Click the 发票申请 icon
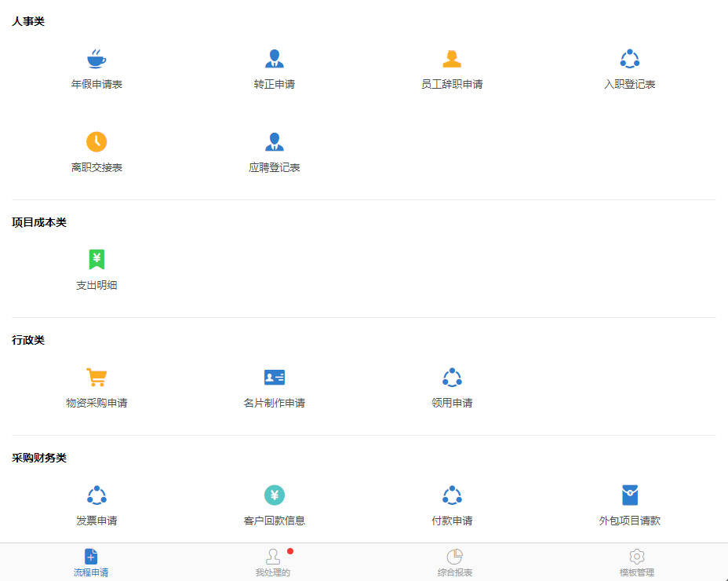 point(96,495)
